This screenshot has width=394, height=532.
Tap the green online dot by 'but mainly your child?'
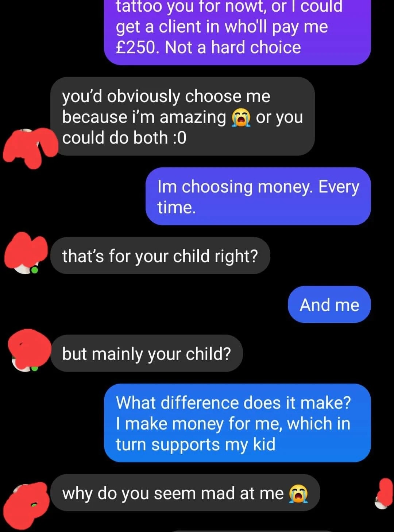[34, 368]
